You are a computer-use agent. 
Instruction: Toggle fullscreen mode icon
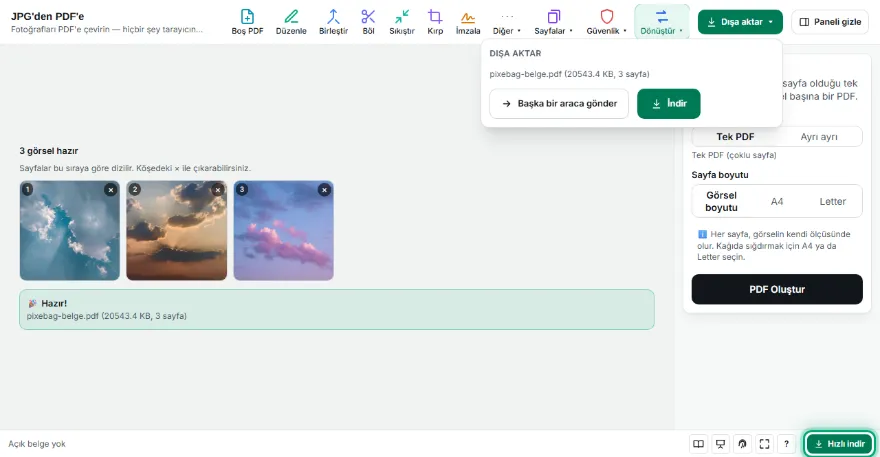pyautogui.click(x=764, y=444)
